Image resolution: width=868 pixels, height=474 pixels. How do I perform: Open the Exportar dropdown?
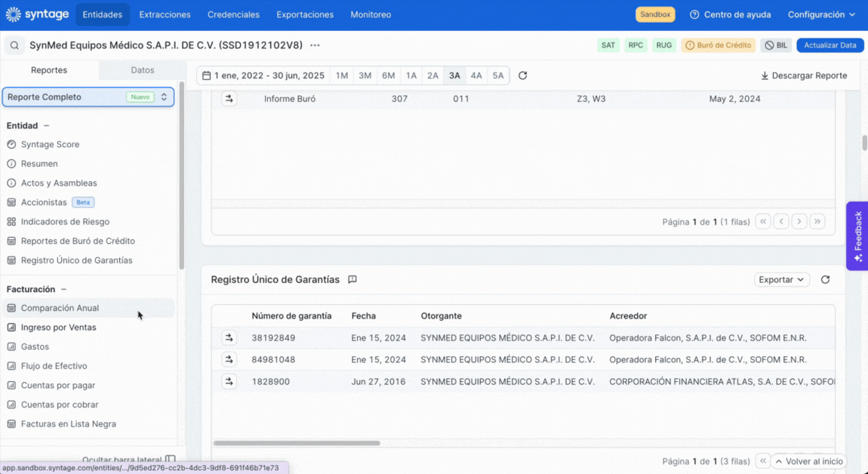pos(782,279)
